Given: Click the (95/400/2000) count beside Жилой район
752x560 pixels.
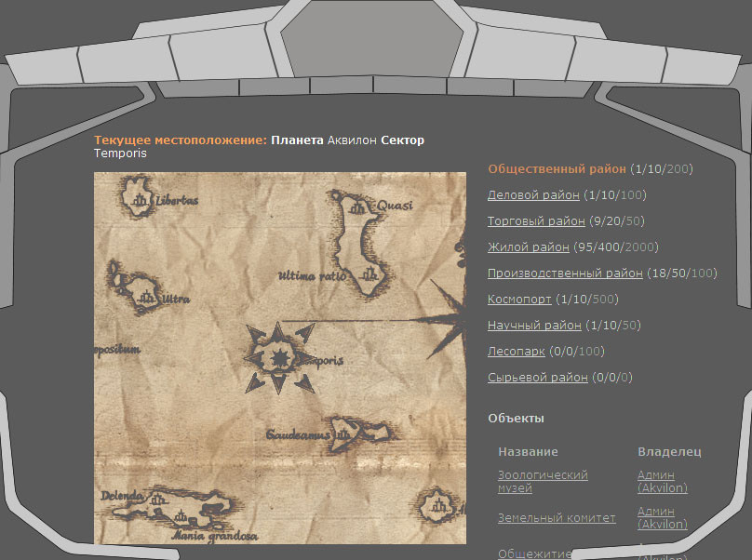Looking at the screenshot, I should point(616,247).
